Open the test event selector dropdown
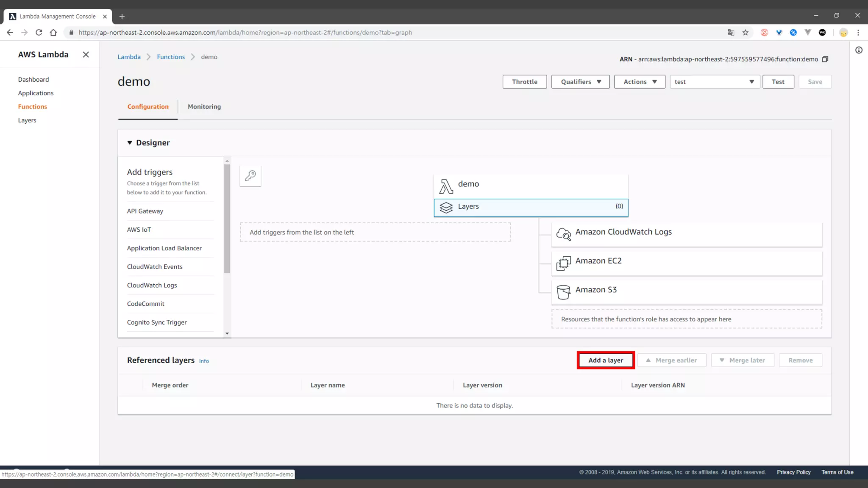This screenshot has height=488, width=868. (715, 82)
